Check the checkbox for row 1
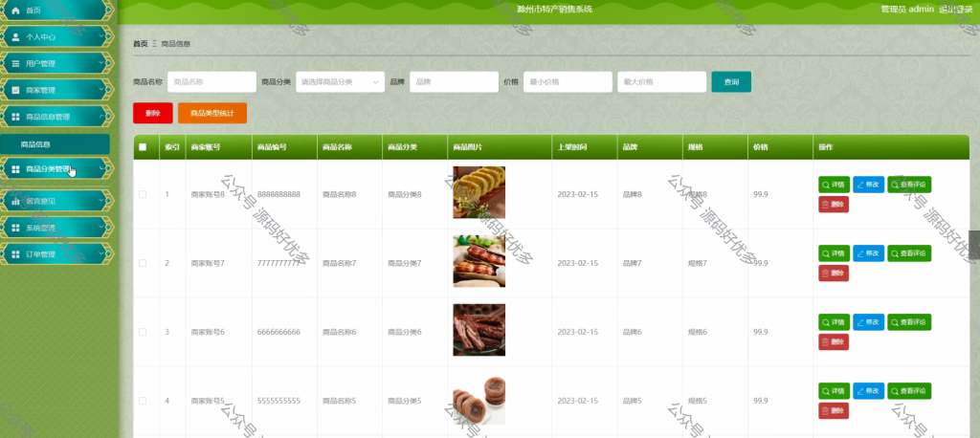This screenshot has height=438, width=980. [143, 194]
